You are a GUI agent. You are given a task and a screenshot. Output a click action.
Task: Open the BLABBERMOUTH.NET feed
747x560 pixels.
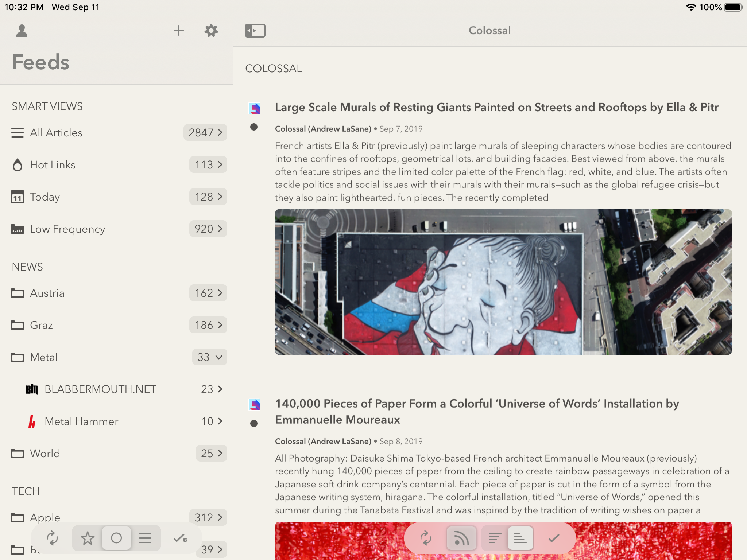coord(100,389)
